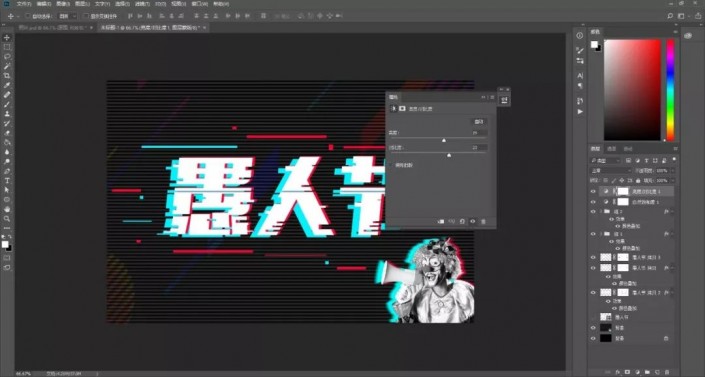Screen dimensions: 705x377
Task: Open the Actions play icon in side strip
Action: pyautogui.click(x=580, y=111)
